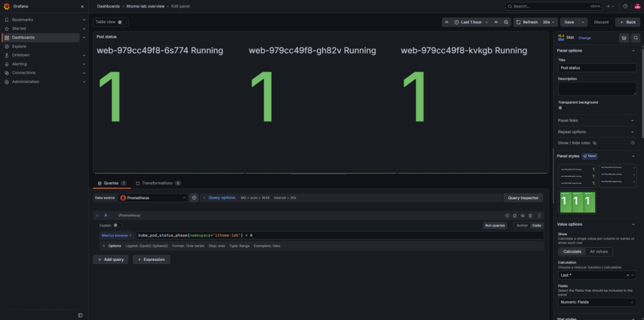Click the Description text area
Image resolution: width=644 pixels, height=320 pixels.
[597, 89]
